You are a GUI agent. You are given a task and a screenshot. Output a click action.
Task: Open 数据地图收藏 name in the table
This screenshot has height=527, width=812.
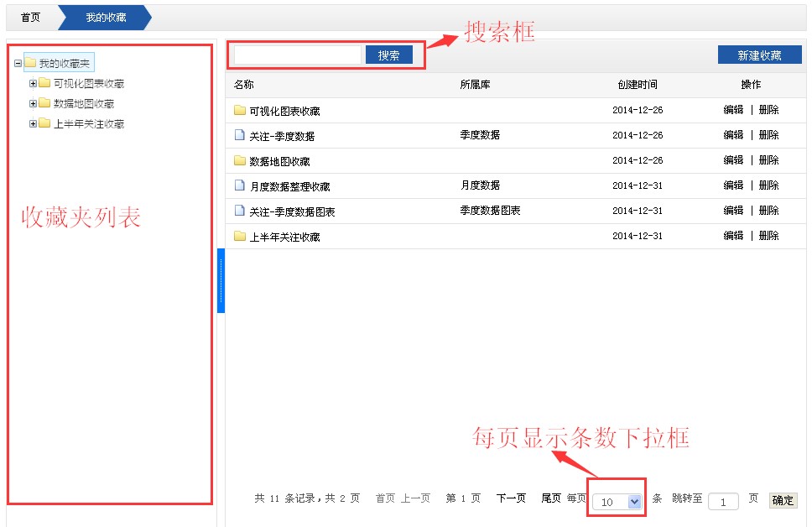[279, 161]
